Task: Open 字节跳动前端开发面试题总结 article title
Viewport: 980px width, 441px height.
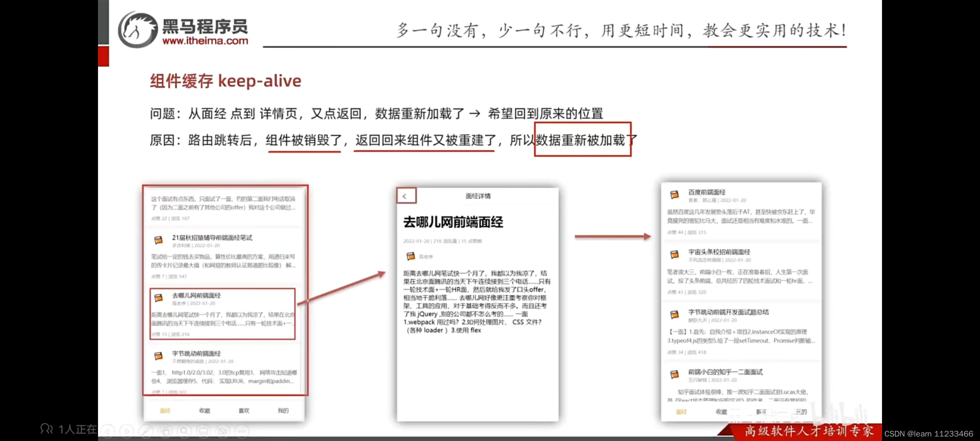Action: click(x=728, y=312)
